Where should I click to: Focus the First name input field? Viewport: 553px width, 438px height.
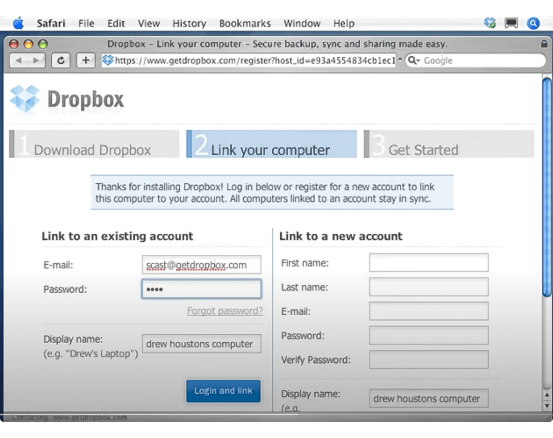(429, 262)
